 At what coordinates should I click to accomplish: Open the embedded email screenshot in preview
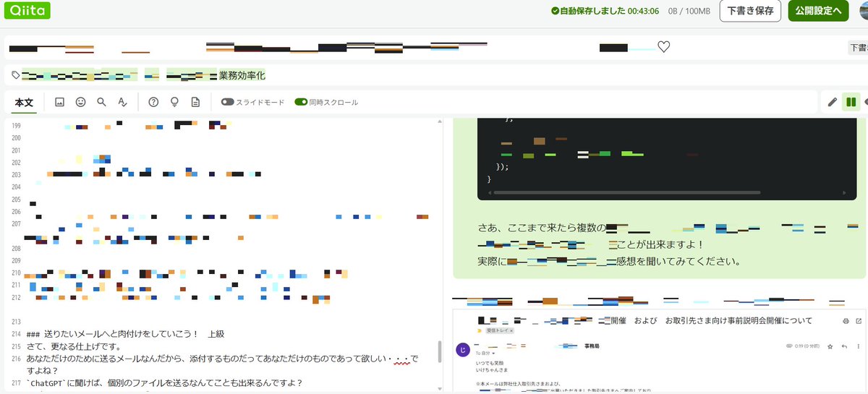coord(658,351)
